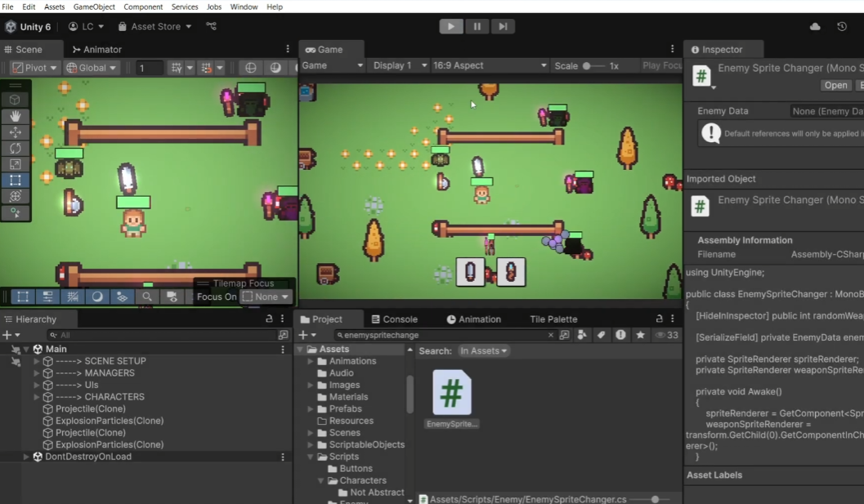Select the Rotate tool in Scene
Image resolution: width=864 pixels, height=504 pixels.
pos(15,148)
